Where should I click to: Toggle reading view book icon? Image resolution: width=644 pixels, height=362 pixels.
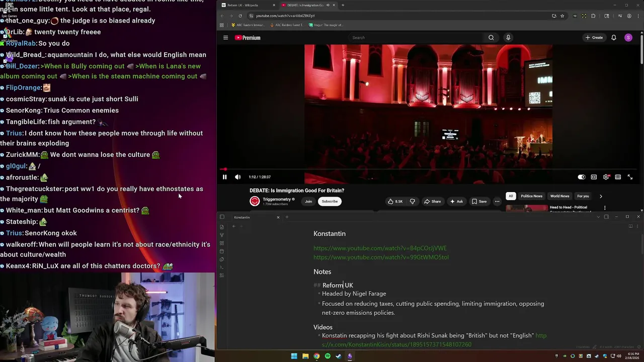(x=630, y=226)
